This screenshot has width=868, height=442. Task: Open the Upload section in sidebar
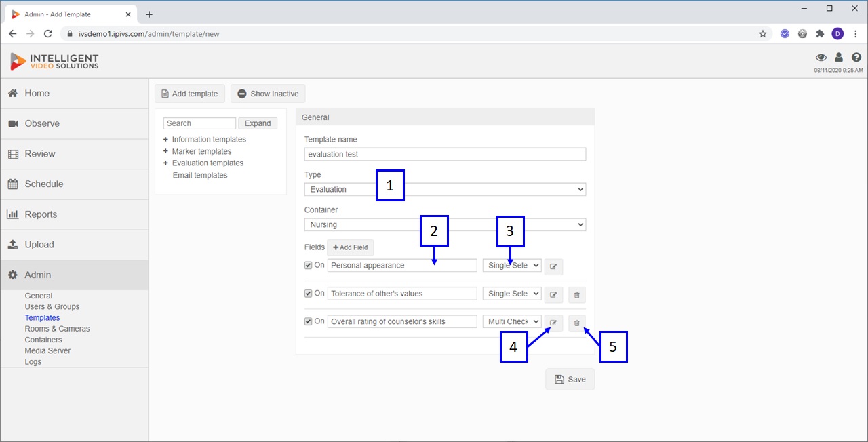tap(74, 245)
